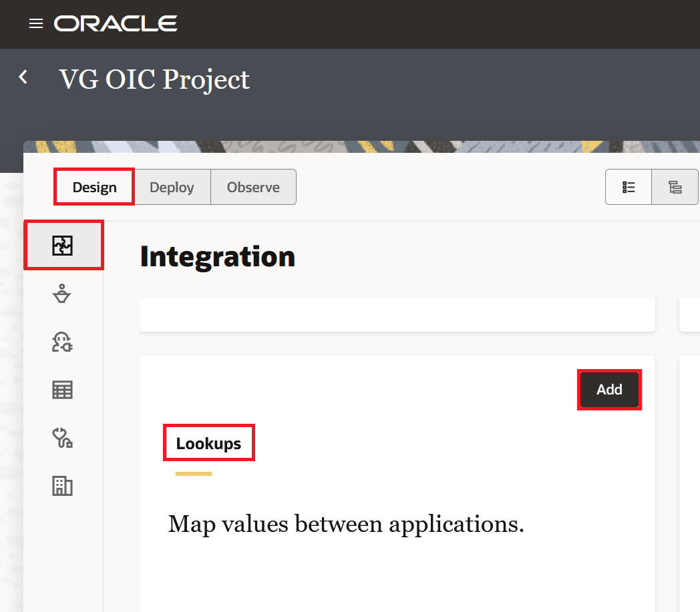The width and height of the screenshot is (700, 612).
Task: Select the building icon in sidebar
Action: [x=62, y=486]
